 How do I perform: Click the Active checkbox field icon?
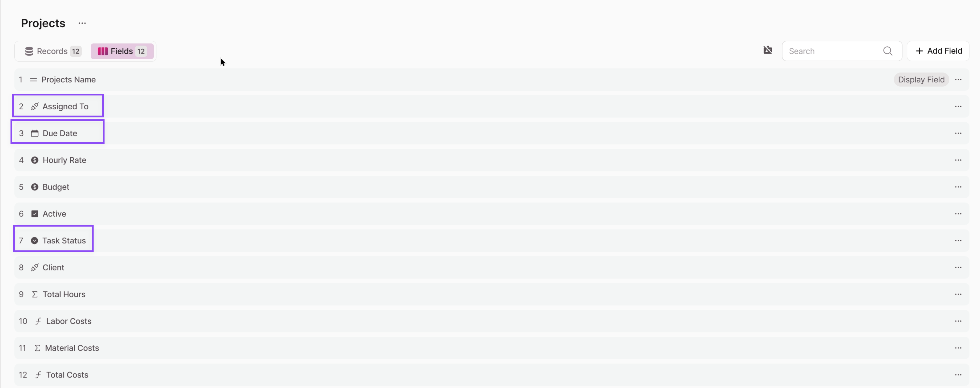point(34,213)
